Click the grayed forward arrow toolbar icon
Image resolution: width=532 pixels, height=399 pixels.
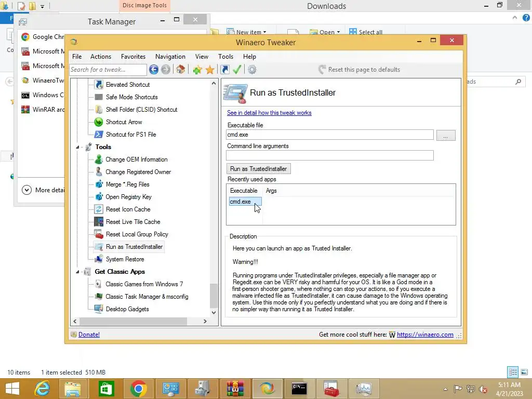[166, 70]
